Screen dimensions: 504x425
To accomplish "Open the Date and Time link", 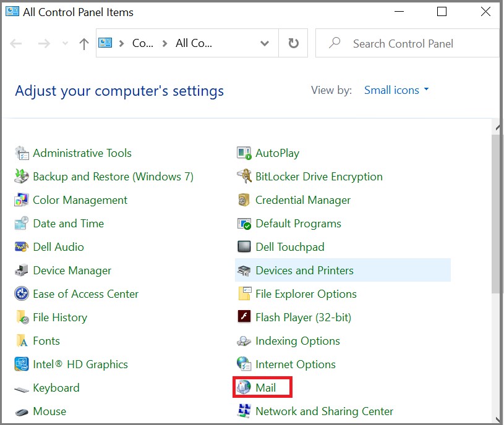I will pos(69,224).
